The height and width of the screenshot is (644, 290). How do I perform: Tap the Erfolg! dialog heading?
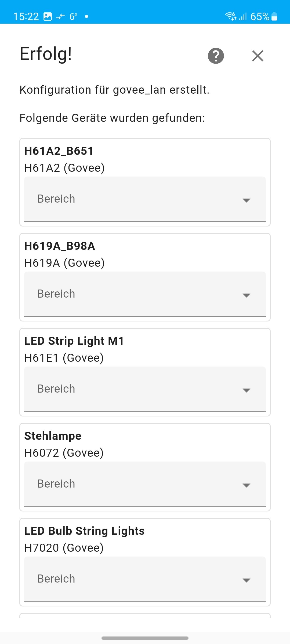pos(46,54)
